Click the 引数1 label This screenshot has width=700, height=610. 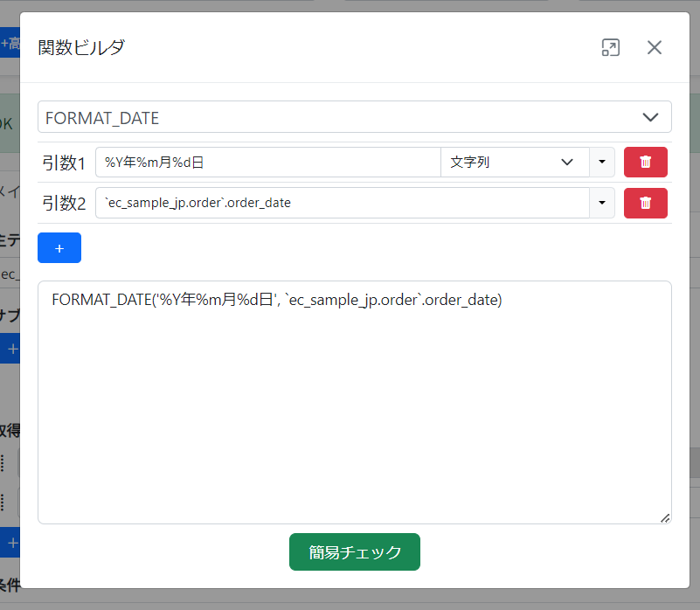coord(64,163)
